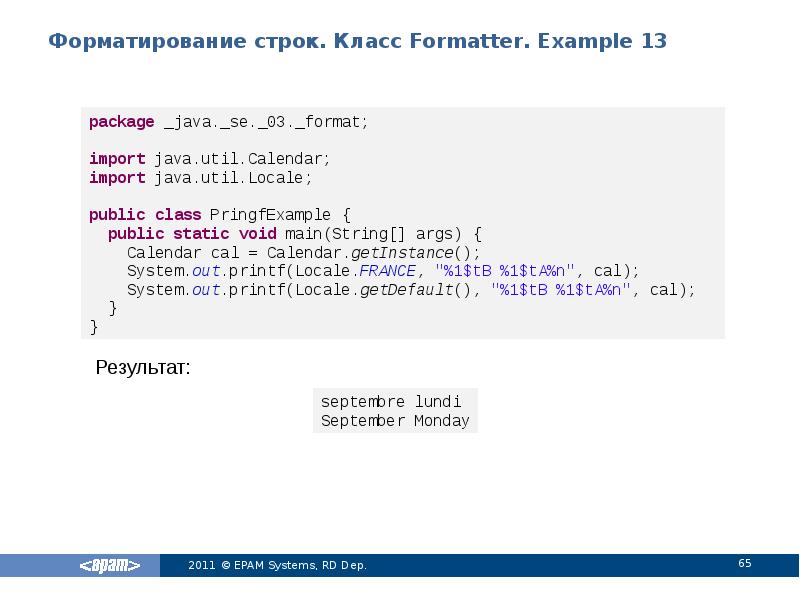This screenshot has width=800, height=600.
Task: Click the closing brace of the main method
Action: coord(112,308)
